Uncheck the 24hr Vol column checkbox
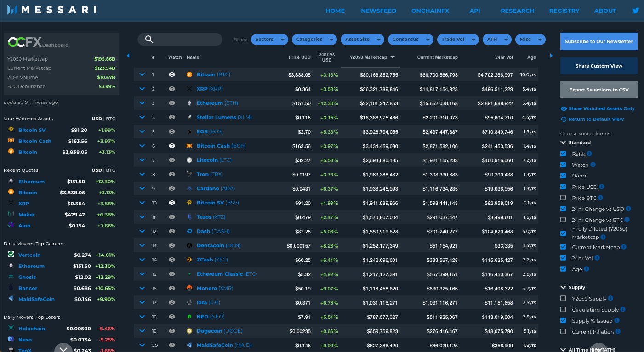644x352 pixels. (x=563, y=258)
